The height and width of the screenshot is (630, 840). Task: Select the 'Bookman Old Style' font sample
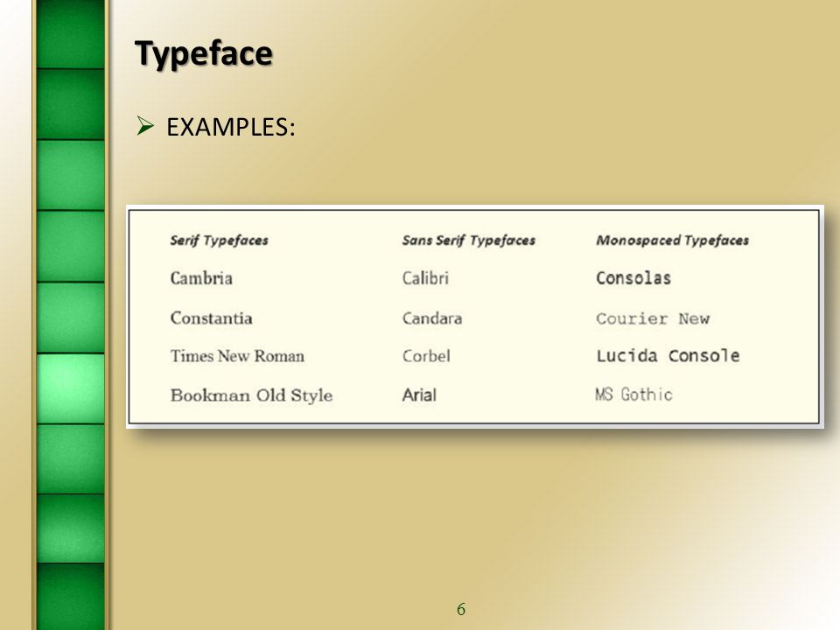point(251,395)
